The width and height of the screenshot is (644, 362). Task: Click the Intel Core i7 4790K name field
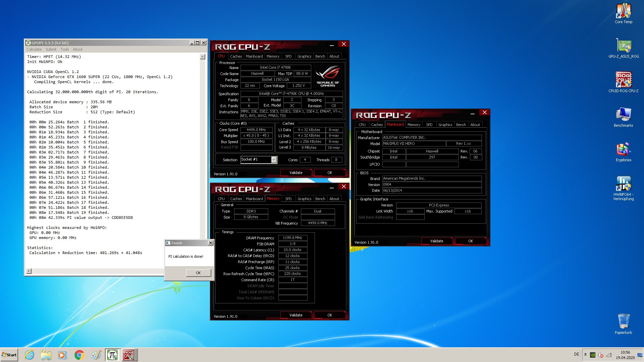(x=275, y=67)
